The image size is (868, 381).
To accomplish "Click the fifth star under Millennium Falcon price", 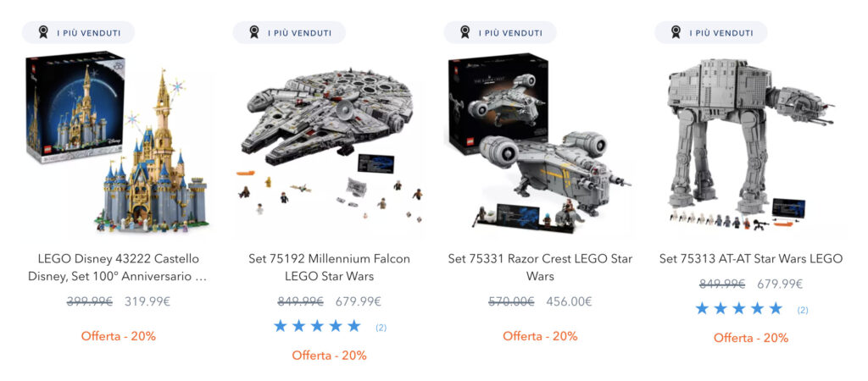I will pyautogui.click(x=353, y=326).
